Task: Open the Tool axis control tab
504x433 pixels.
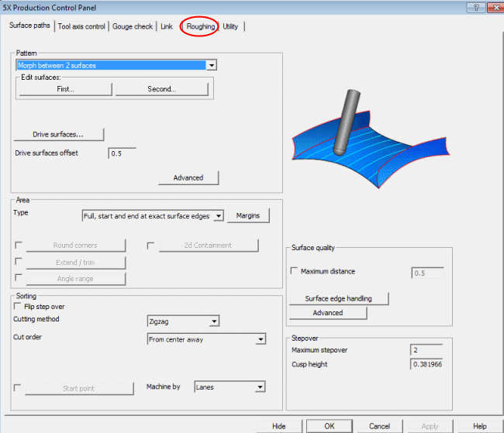Action: click(81, 26)
